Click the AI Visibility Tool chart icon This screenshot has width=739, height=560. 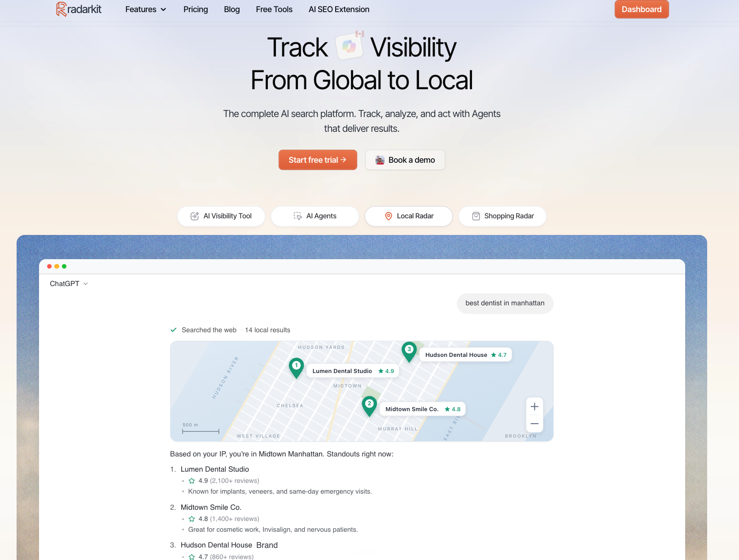click(195, 216)
